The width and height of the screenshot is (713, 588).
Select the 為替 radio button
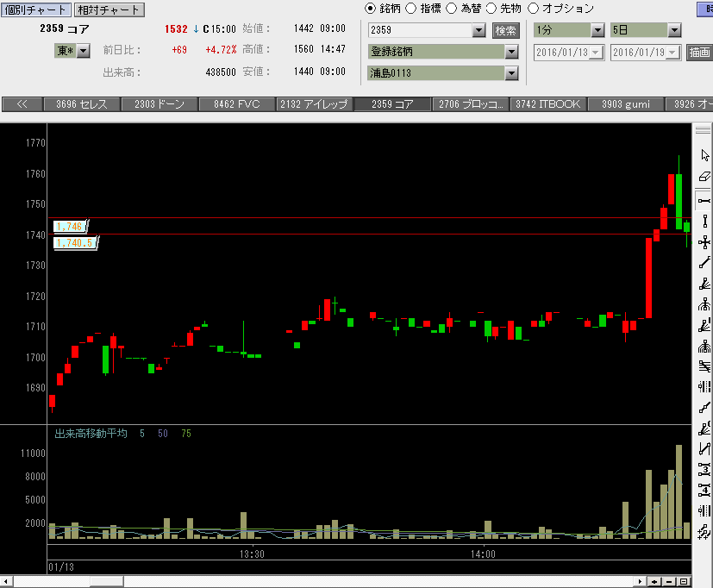point(451,8)
